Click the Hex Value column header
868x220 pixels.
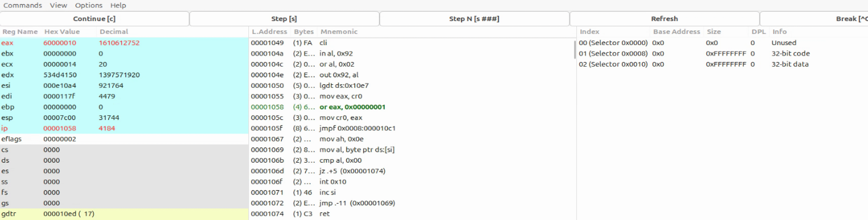click(x=62, y=32)
